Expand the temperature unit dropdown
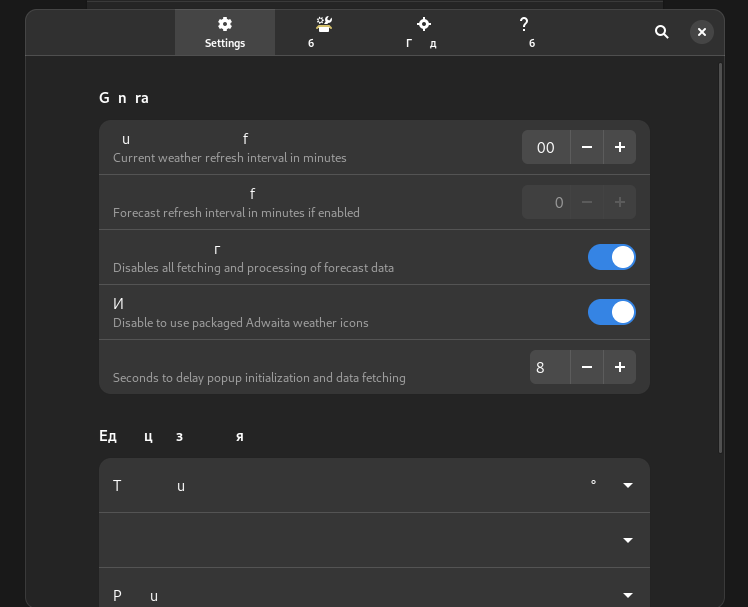Viewport: 748px width, 607px height. tap(628, 485)
